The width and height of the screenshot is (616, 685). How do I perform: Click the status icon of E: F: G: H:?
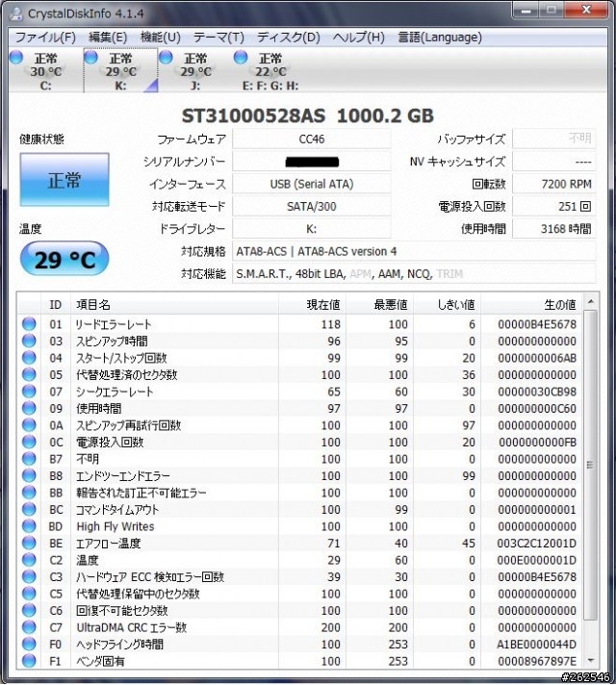click(x=241, y=57)
